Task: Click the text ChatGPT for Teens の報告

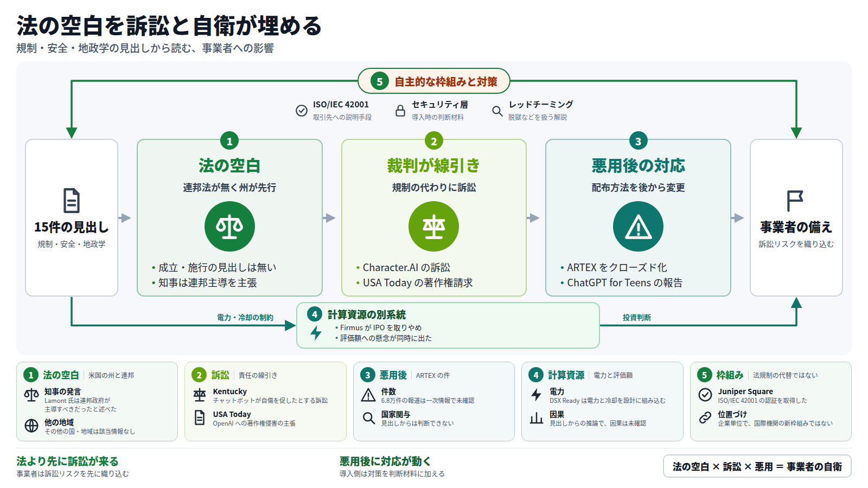Action: tap(624, 282)
